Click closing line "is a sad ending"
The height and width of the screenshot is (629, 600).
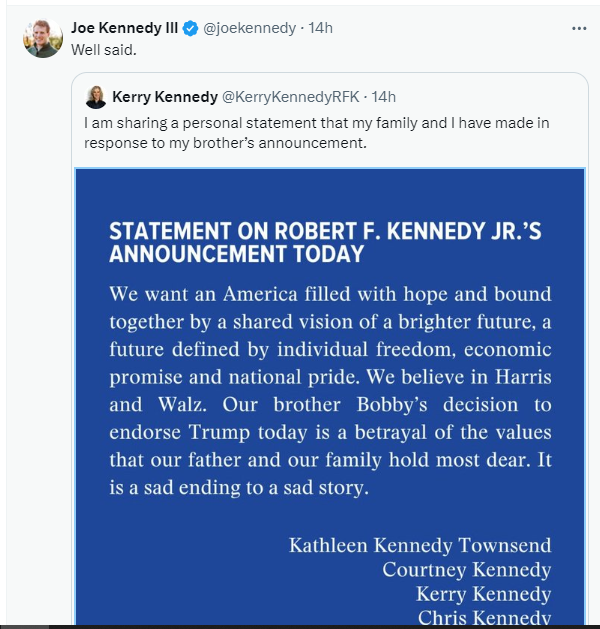click(x=239, y=487)
